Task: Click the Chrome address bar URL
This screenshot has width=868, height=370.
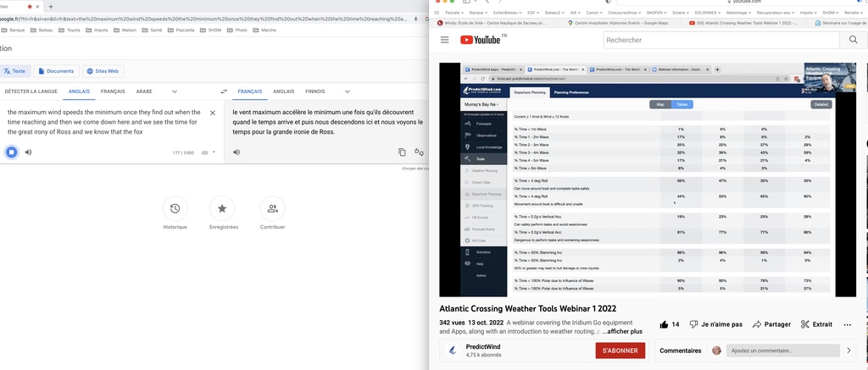Action: (205, 19)
